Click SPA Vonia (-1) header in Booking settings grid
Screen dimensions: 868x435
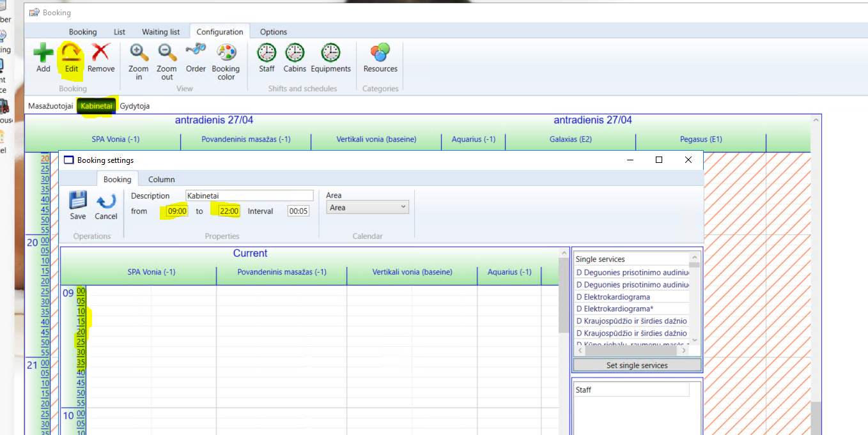[151, 272]
